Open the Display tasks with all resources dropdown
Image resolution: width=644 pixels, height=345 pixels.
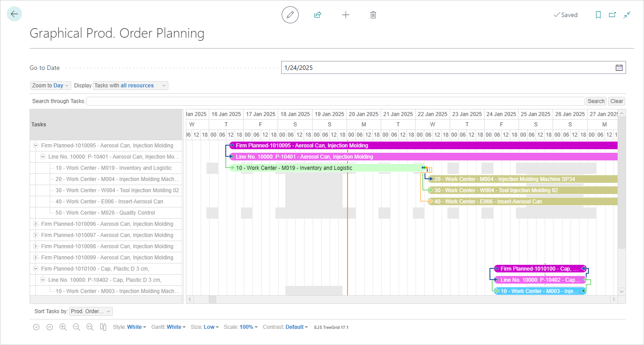pyautogui.click(x=130, y=85)
